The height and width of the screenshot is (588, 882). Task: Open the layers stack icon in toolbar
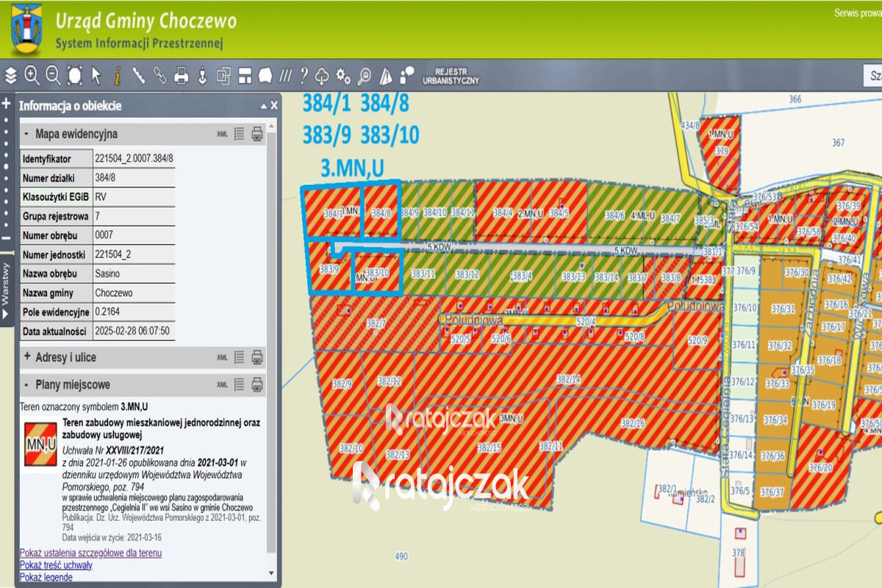tap(10, 76)
